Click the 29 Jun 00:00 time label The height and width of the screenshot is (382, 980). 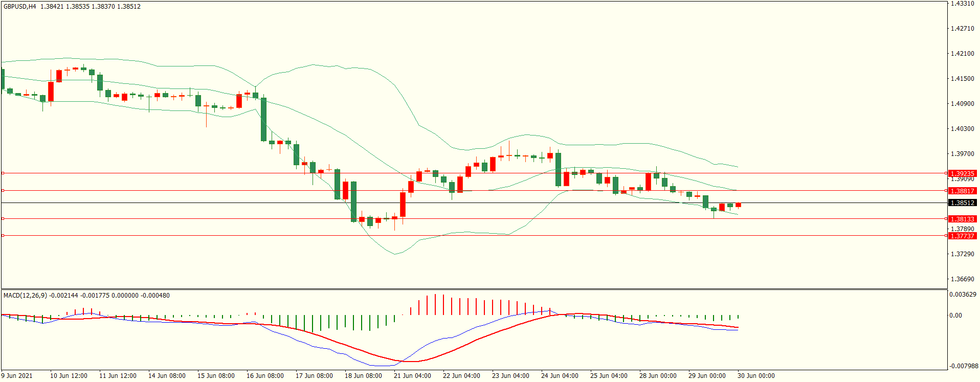(x=707, y=376)
